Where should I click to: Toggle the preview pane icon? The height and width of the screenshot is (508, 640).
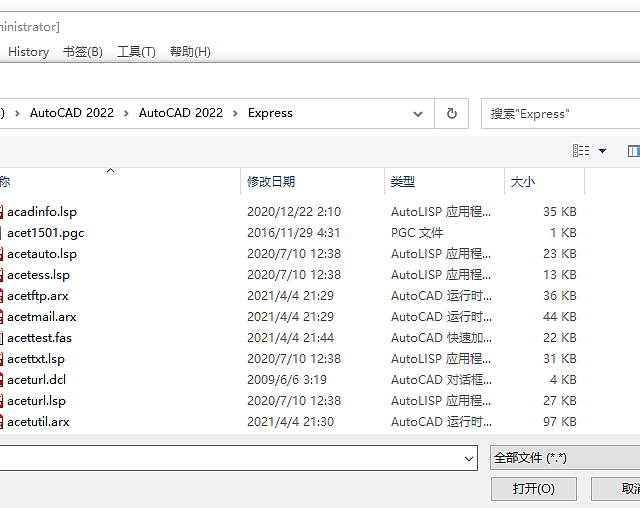click(633, 151)
